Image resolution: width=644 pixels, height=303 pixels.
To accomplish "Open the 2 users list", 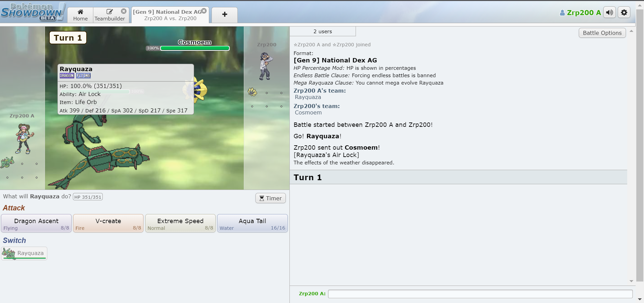I will click(x=323, y=31).
